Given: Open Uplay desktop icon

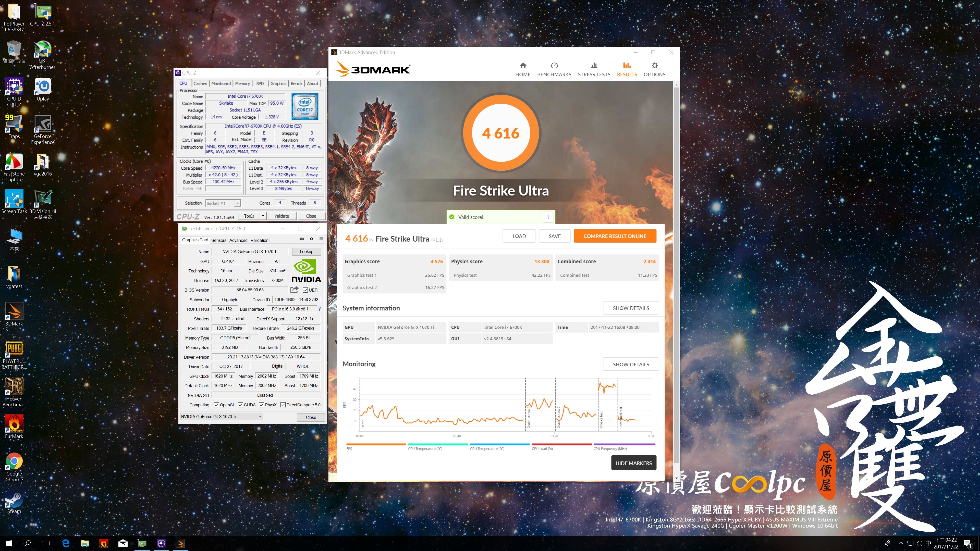Looking at the screenshot, I should point(43,90).
